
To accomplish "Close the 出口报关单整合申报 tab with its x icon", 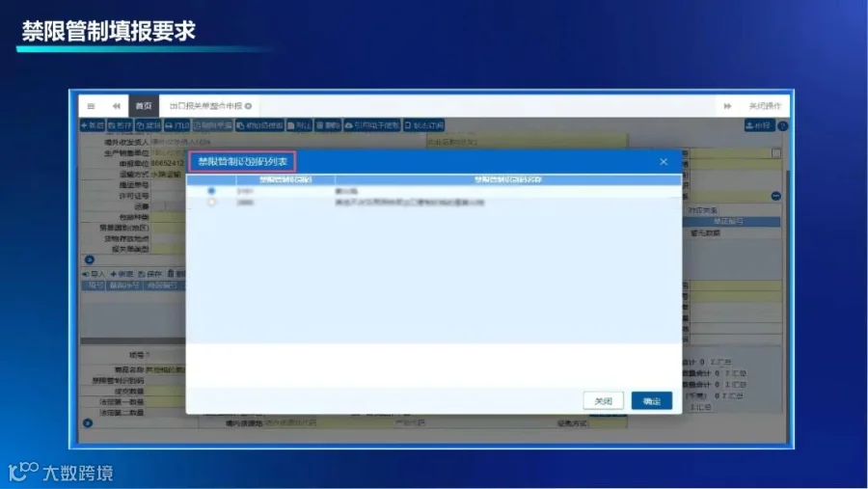I will [x=249, y=106].
